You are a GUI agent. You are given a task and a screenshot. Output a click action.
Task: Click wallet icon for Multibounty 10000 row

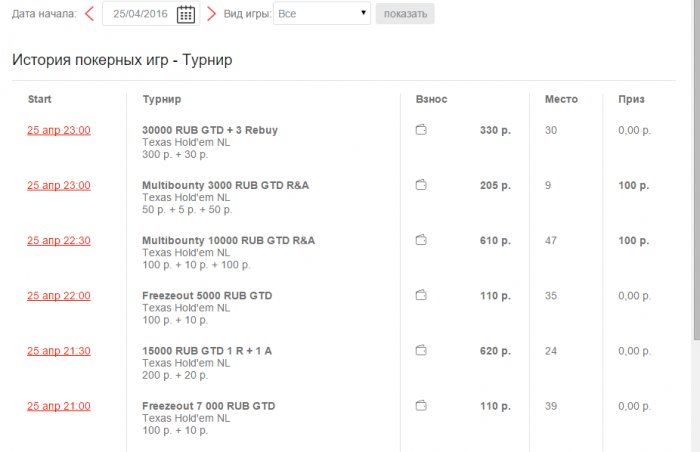coord(421,240)
